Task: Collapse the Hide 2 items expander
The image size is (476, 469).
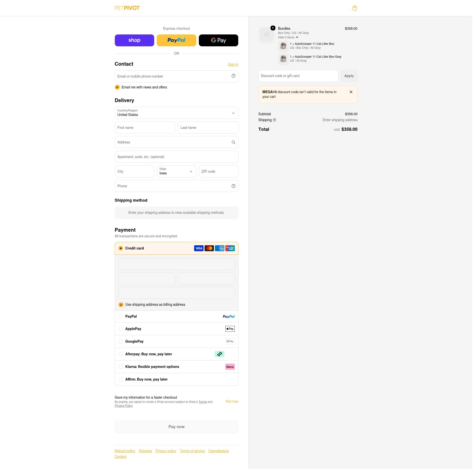Action: (x=288, y=37)
